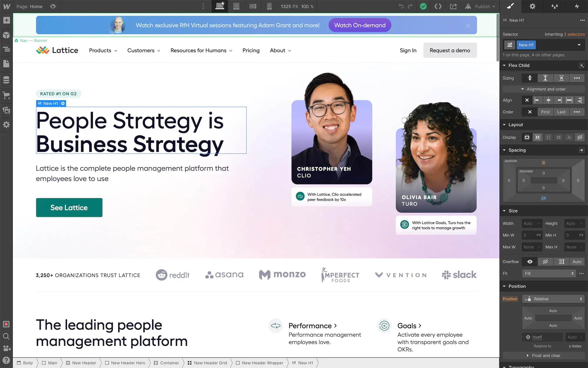Select grid display mode under Layout
Viewport: 588px width, 368px height.
pyautogui.click(x=548, y=137)
